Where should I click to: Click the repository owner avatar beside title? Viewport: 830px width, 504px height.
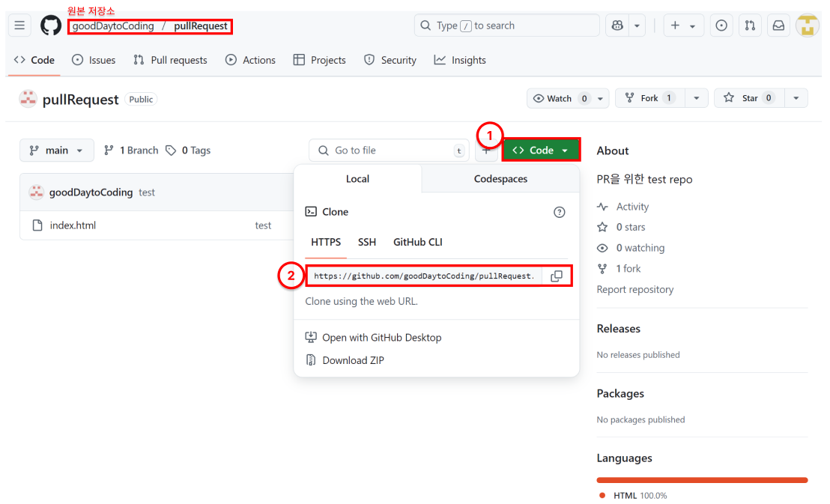[28, 99]
